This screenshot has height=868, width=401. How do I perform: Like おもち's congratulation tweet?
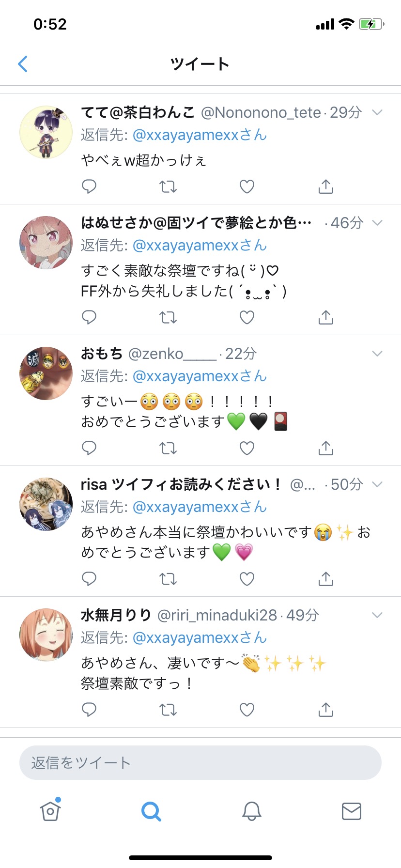pyautogui.click(x=247, y=448)
